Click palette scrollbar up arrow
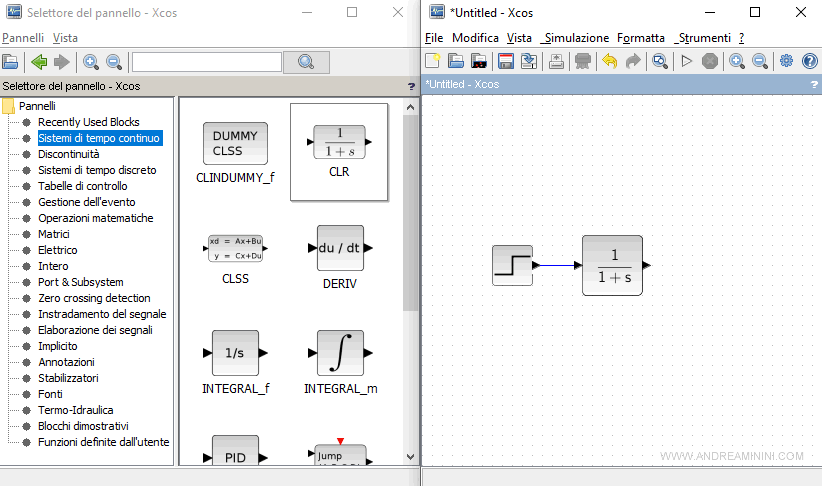Viewport: 822px width, 486px height. pos(410,107)
